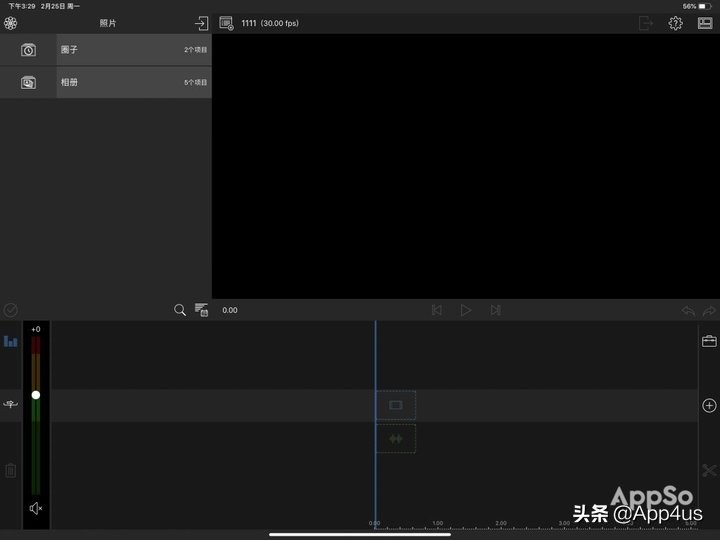Open the media search magnifier

tap(180, 310)
